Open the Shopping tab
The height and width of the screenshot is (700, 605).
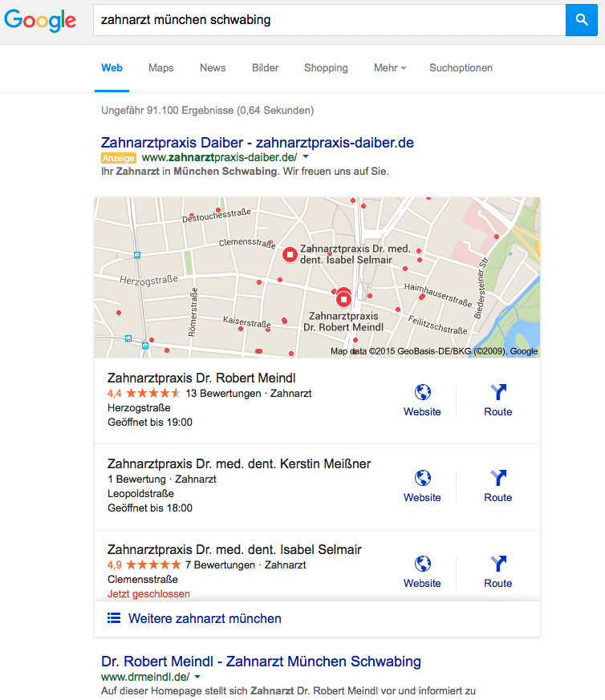[x=326, y=68]
